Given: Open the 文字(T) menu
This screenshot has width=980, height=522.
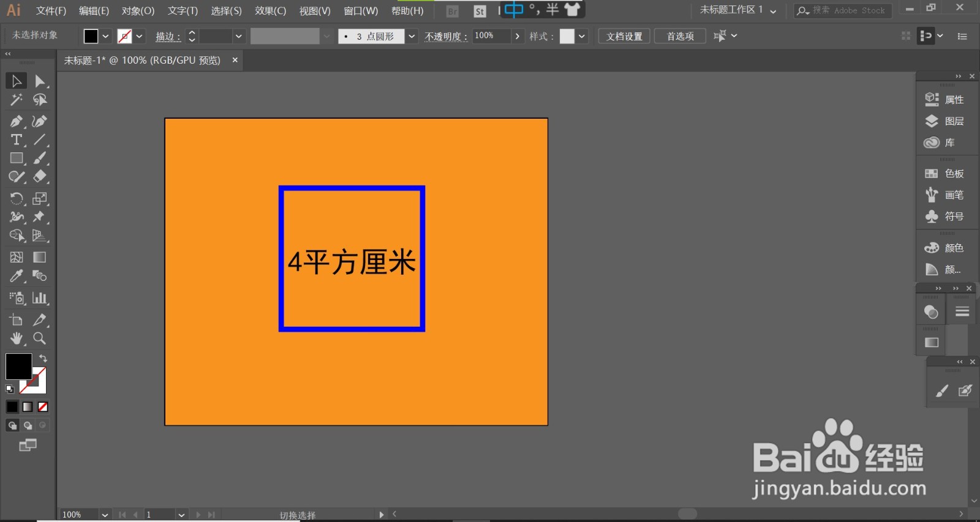Looking at the screenshot, I should pyautogui.click(x=183, y=11).
